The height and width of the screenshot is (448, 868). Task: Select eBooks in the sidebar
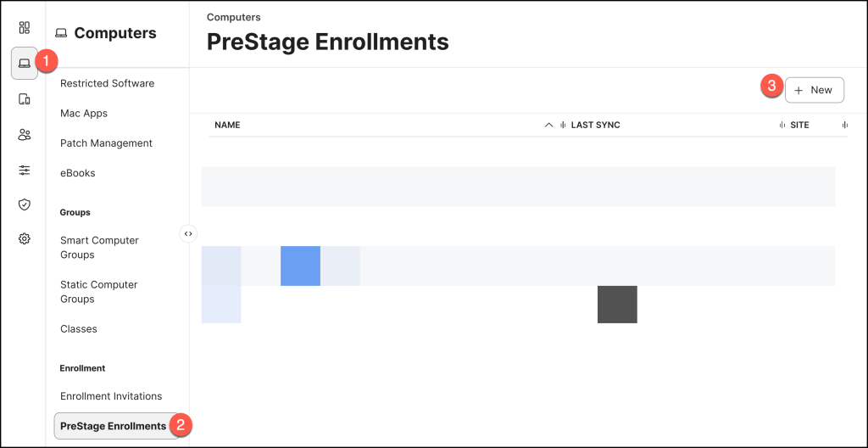[78, 173]
